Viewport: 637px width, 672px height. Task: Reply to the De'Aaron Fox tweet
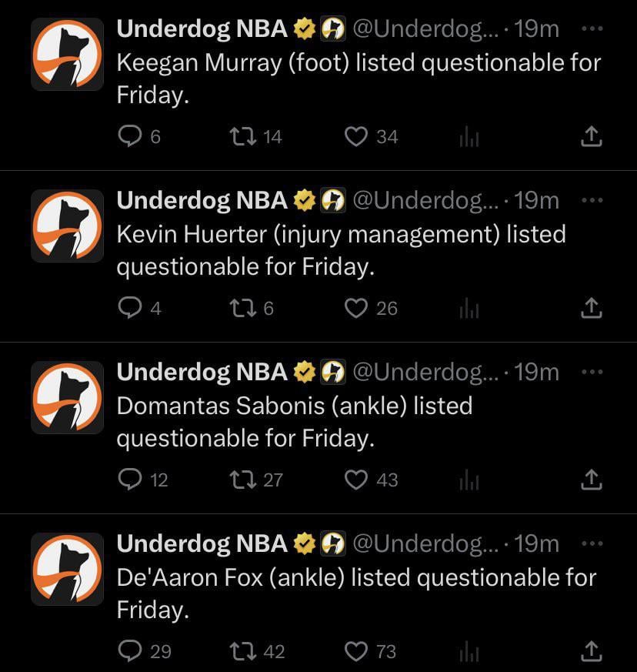point(128,651)
